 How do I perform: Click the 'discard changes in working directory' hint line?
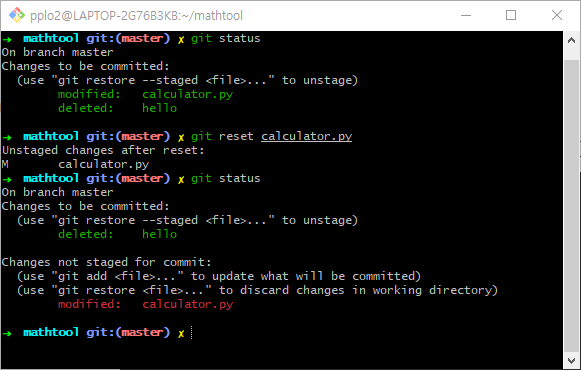pos(257,290)
